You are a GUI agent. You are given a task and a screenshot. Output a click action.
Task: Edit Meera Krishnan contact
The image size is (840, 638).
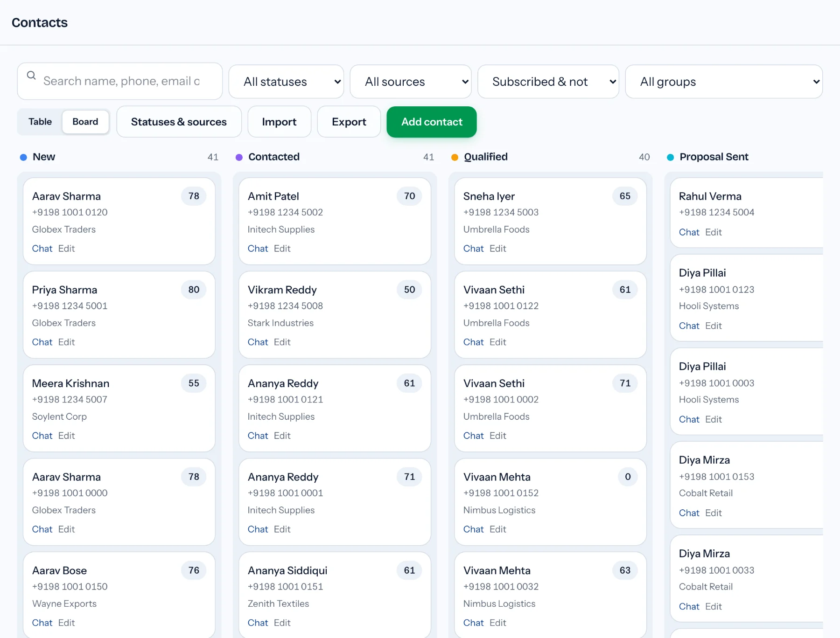66,436
